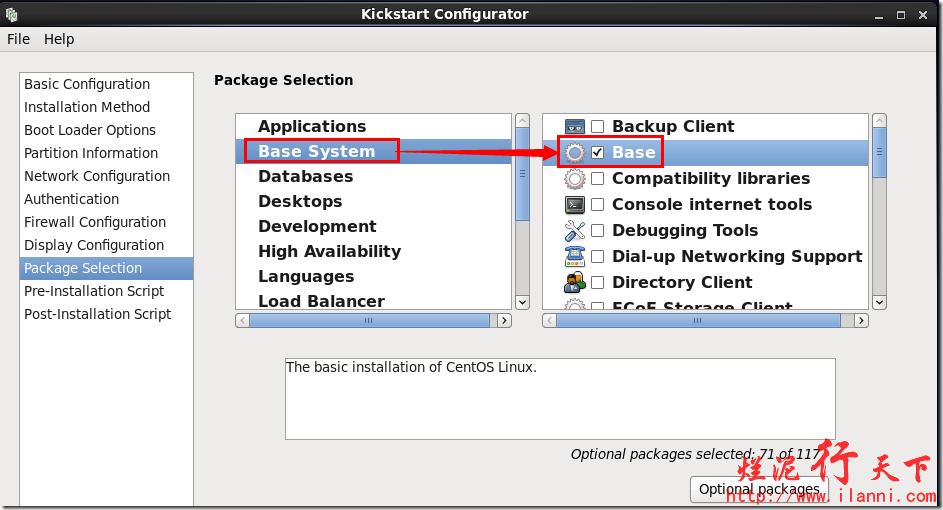Screen dimensions: 943x510
Task: Click the Directory Client icon
Action: coord(575,283)
